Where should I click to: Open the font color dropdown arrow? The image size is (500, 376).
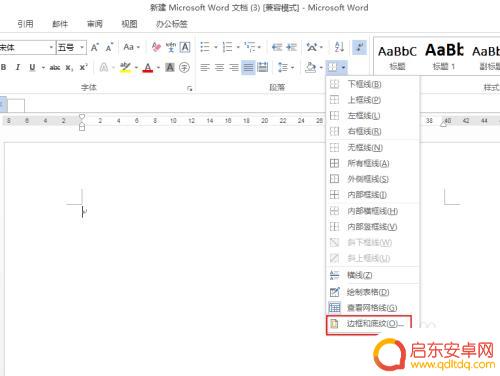pyautogui.click(x=158, y=68)
